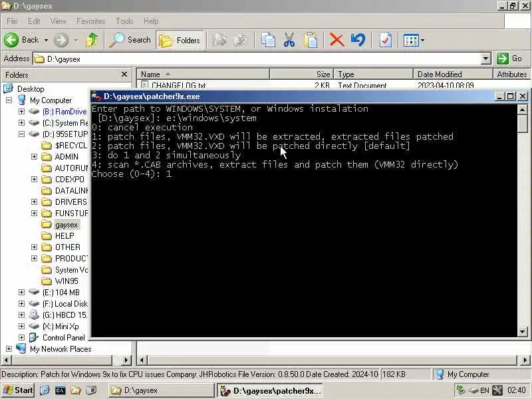Open the Properties checkmark icon
The height and width of the screenshot is (399, 532).
click(x=386, y=40)
